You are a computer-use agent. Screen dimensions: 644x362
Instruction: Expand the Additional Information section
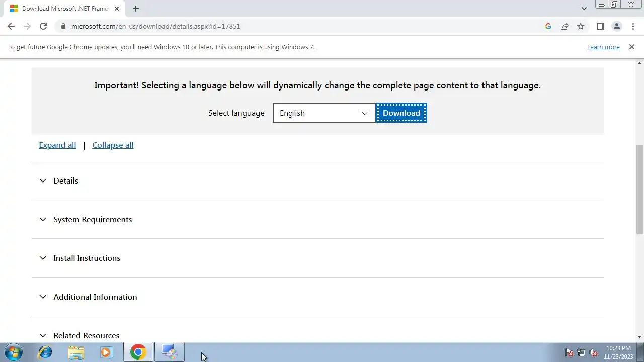[x=317, y=297]
